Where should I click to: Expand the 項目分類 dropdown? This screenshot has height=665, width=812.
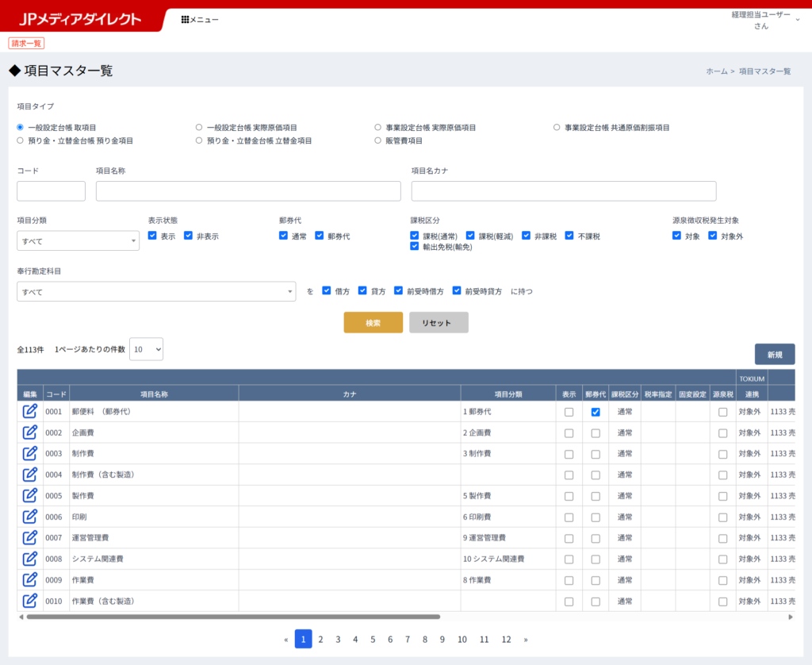78,241
